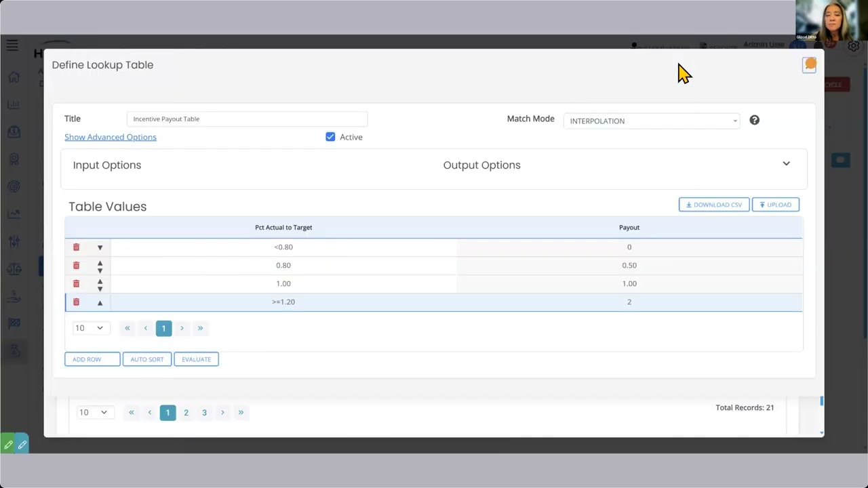Select page 3 in background pagination

(204, 412)
